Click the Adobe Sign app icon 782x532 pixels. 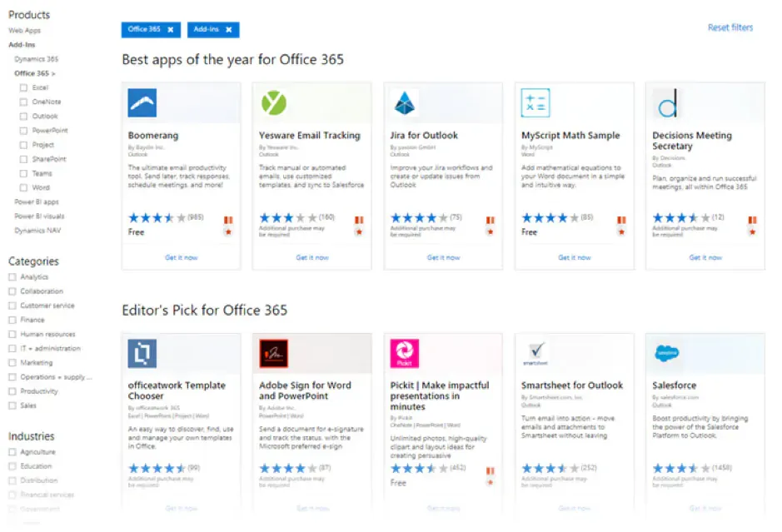point(273,351)
